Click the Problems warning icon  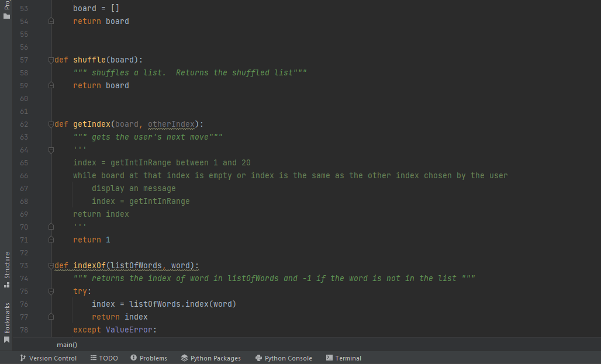click(x=133, y=358)
